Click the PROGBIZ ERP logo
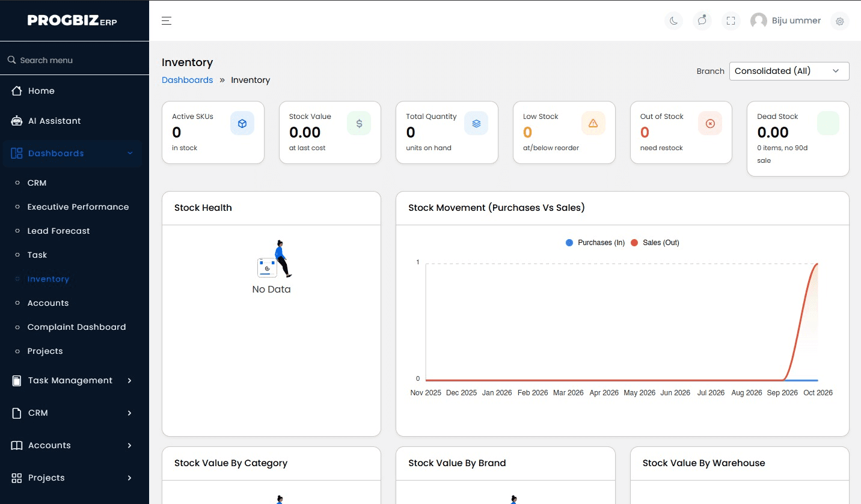Screen dimensions: 861x504 click(72, 20)
